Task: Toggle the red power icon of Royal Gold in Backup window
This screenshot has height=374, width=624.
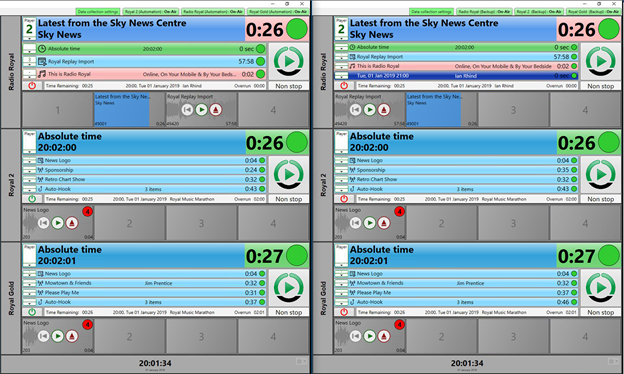Action: click(344, 312)
